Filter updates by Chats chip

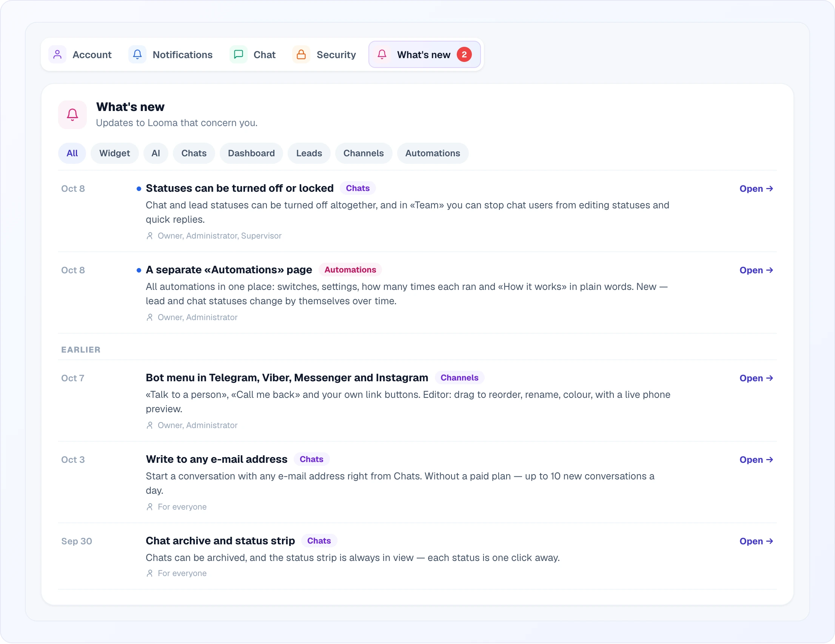(x=194, y=153)
